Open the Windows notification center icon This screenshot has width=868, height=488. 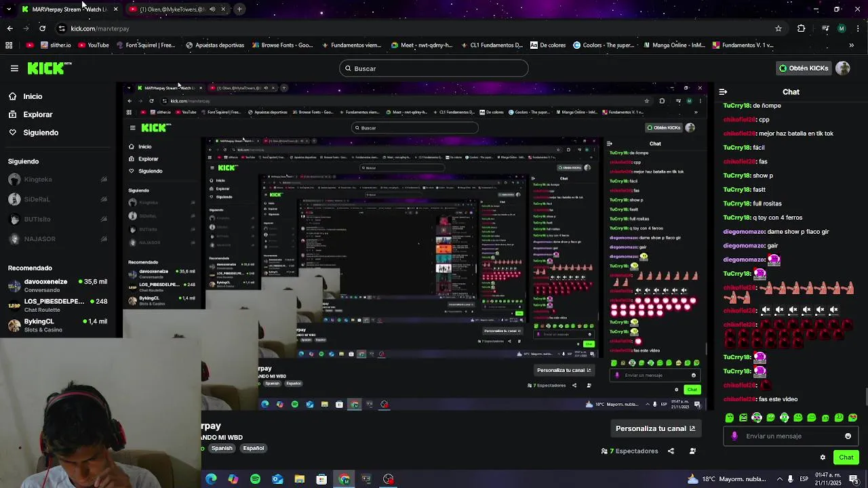(x=854, y=479)
